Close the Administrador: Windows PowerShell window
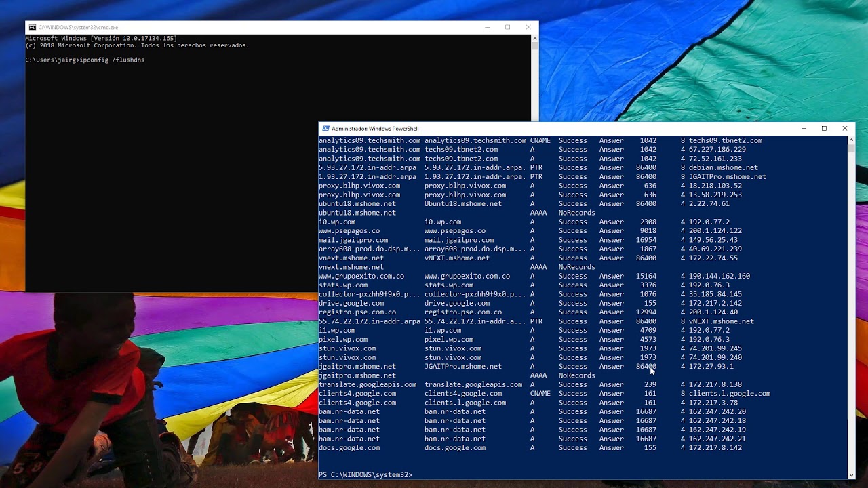Screen dimensions: 868x488 (844, 128)
